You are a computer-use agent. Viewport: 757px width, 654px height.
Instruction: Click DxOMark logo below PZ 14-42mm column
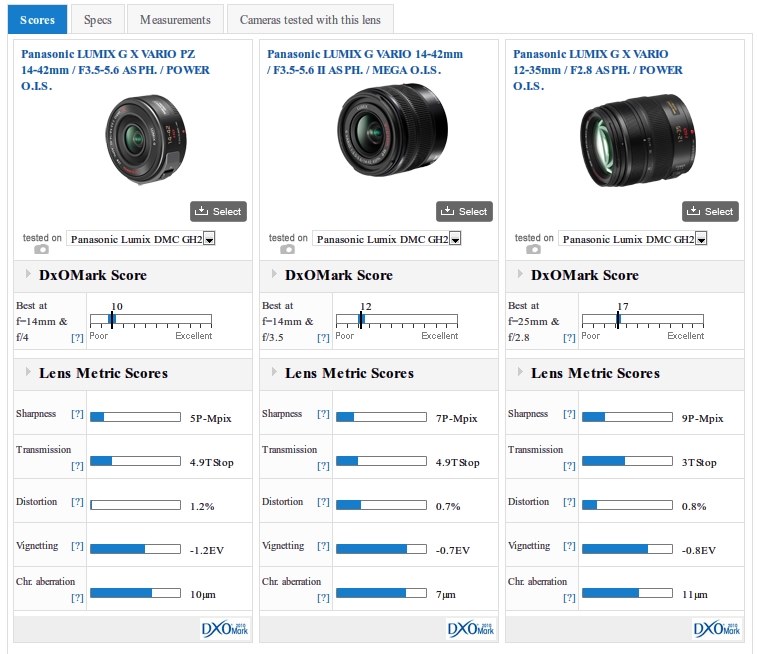(x=225, y=629)
